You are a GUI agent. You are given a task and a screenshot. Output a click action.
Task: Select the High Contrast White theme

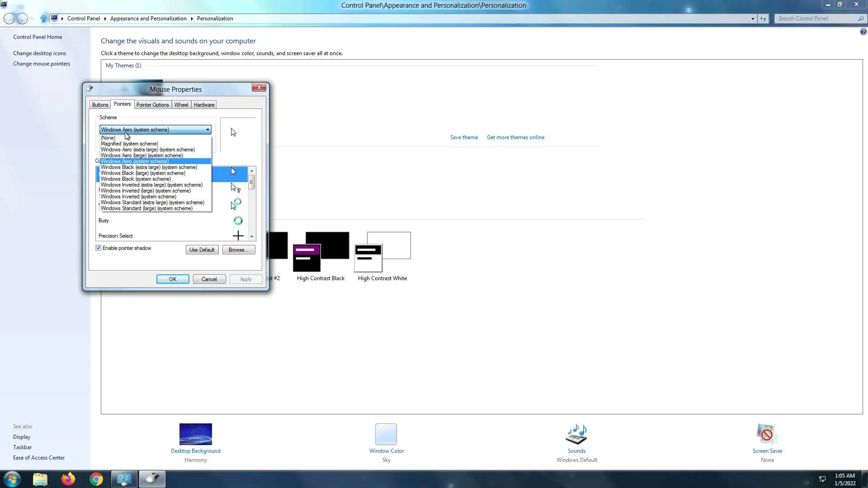click(x=382, y=252)
